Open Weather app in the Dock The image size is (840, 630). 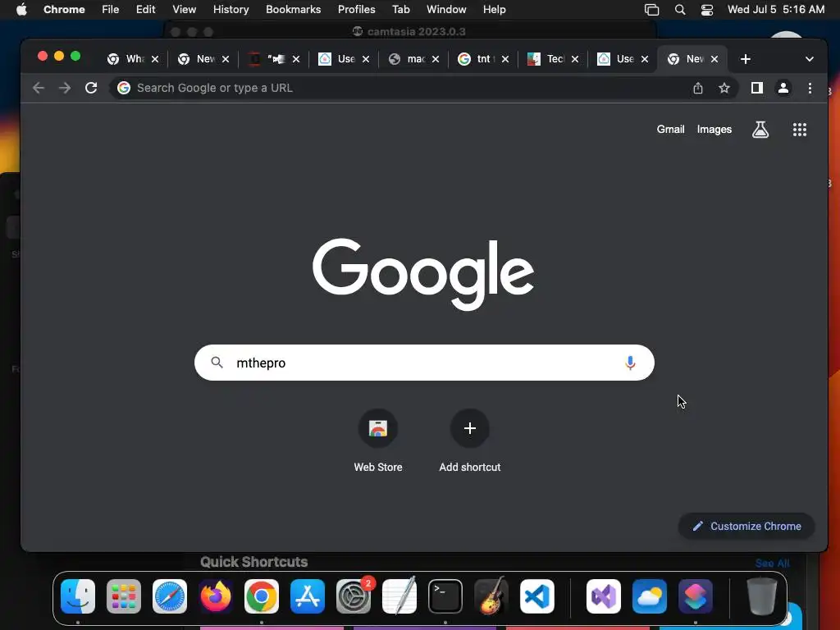(650, 596)
